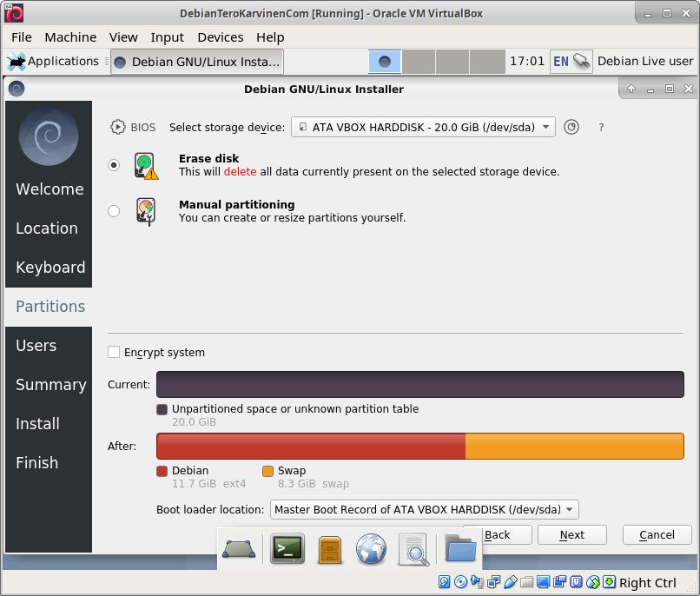Click the Next button

571,535
